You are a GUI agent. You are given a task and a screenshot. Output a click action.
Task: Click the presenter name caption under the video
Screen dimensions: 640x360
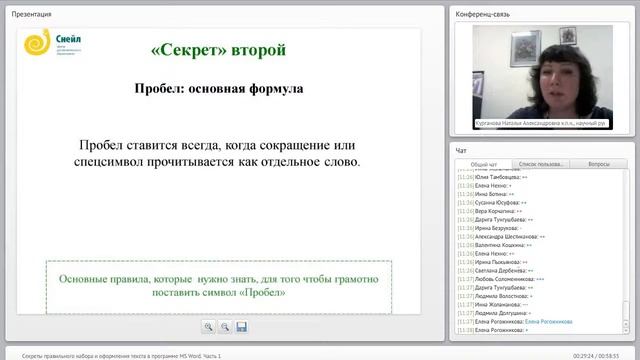(541, 123)
